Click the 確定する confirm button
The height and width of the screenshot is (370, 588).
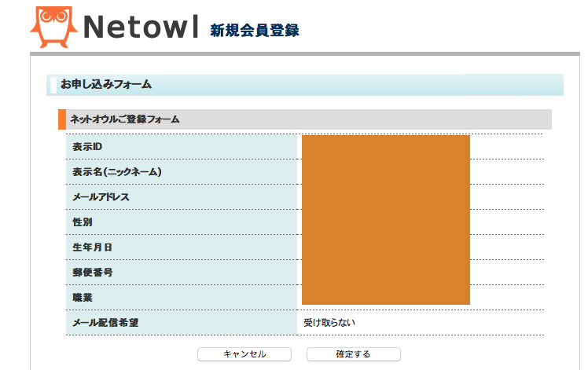coord(353,354)
